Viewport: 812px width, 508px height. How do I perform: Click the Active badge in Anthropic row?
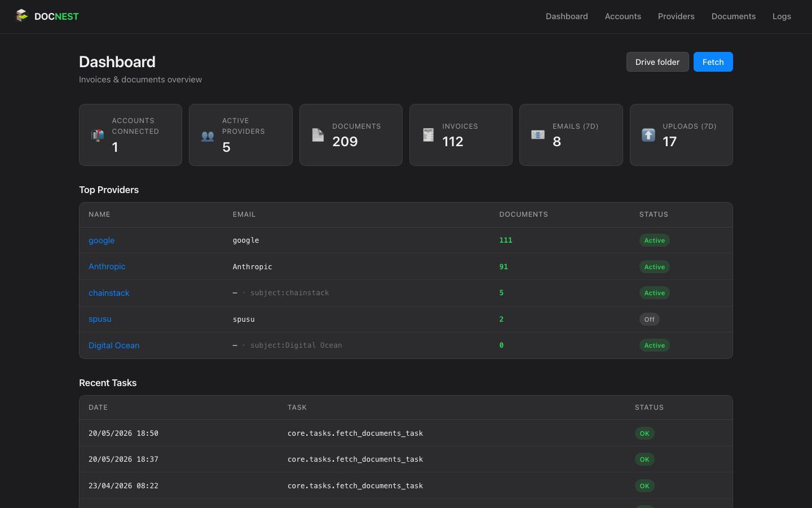tap(654, 266)
